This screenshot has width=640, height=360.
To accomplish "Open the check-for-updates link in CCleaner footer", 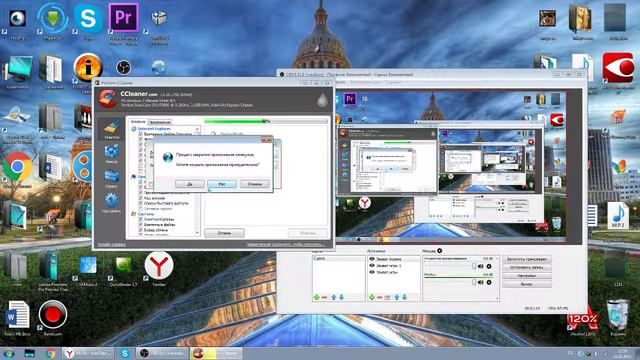I will (x=286, y=245).
